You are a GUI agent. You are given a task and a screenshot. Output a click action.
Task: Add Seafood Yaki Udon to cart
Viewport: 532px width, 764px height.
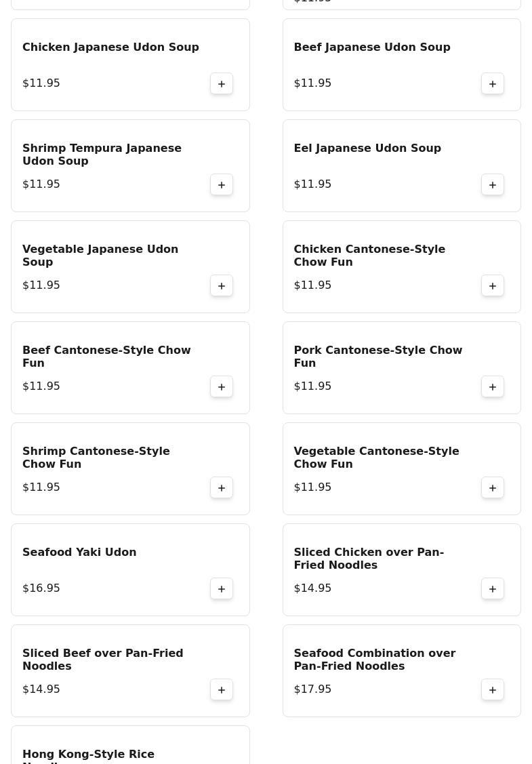pos(222,588)
